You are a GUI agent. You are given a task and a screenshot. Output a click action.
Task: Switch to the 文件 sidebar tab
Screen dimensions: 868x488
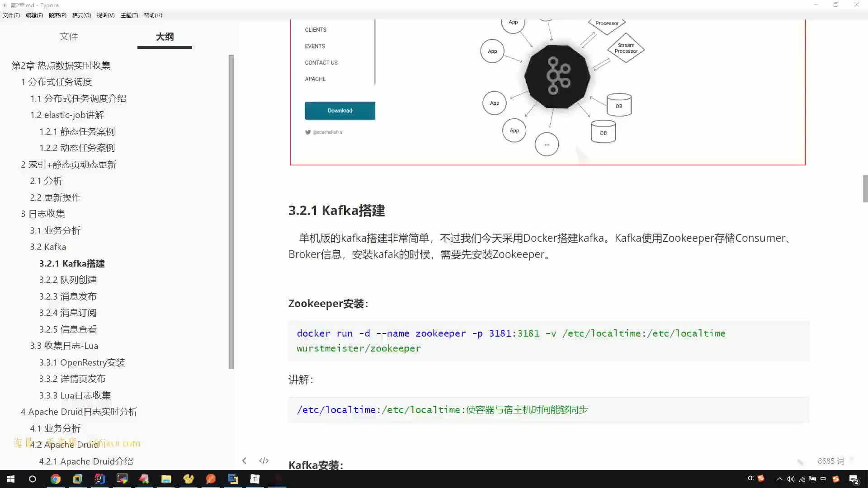tap(69, 37)
